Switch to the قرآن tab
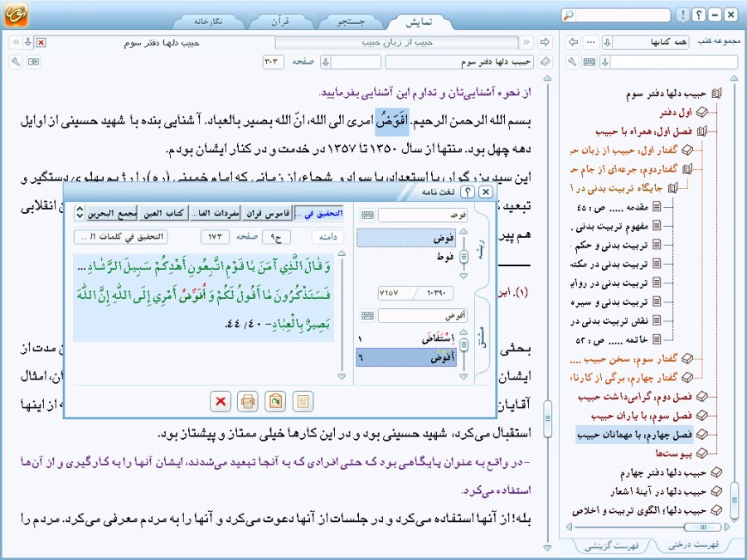Image resolution: width=747 pixels, height=560 pixels. click(280, 22)
